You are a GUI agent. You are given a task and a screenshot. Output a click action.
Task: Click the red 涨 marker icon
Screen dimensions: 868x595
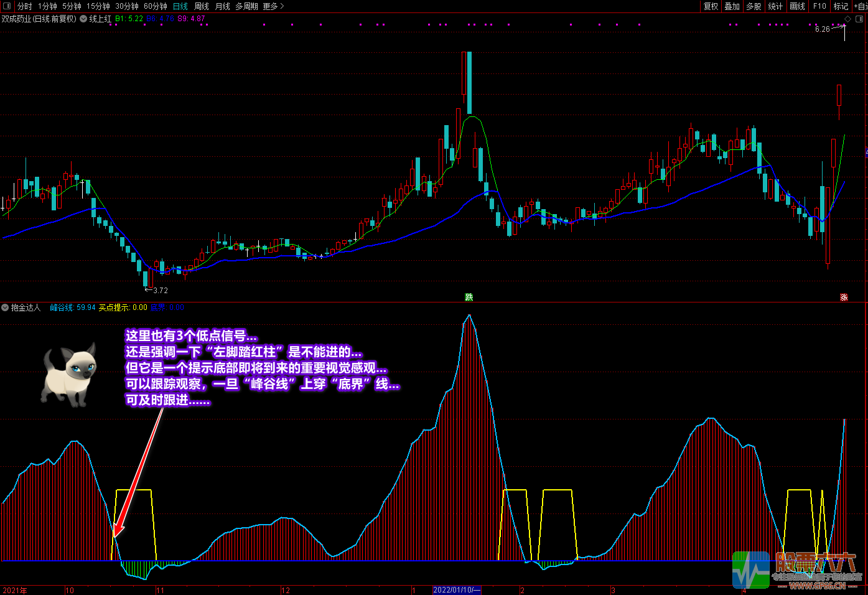pos(844,297)
